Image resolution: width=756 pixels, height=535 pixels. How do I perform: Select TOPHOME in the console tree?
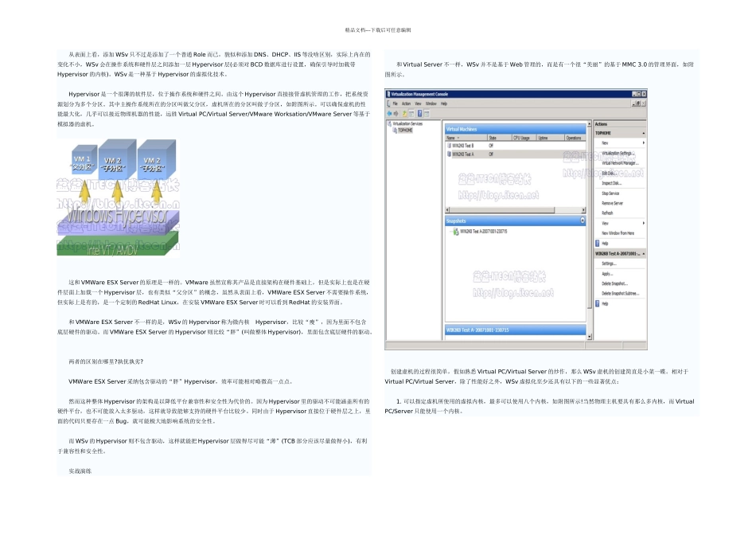[405, 131]
